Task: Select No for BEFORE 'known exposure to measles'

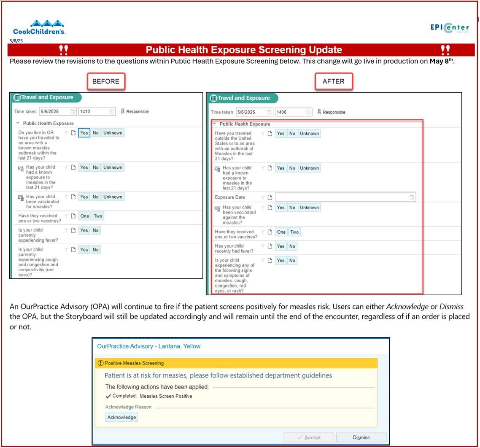Action: pos(95,167)
